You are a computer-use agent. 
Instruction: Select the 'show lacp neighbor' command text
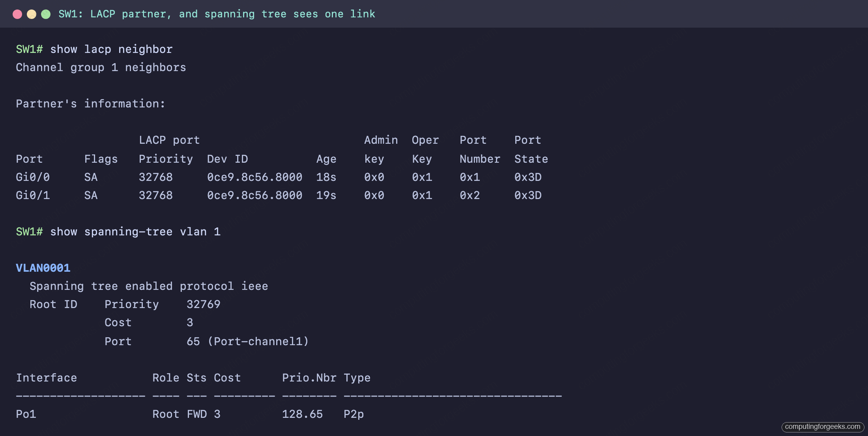pos(111,49)
